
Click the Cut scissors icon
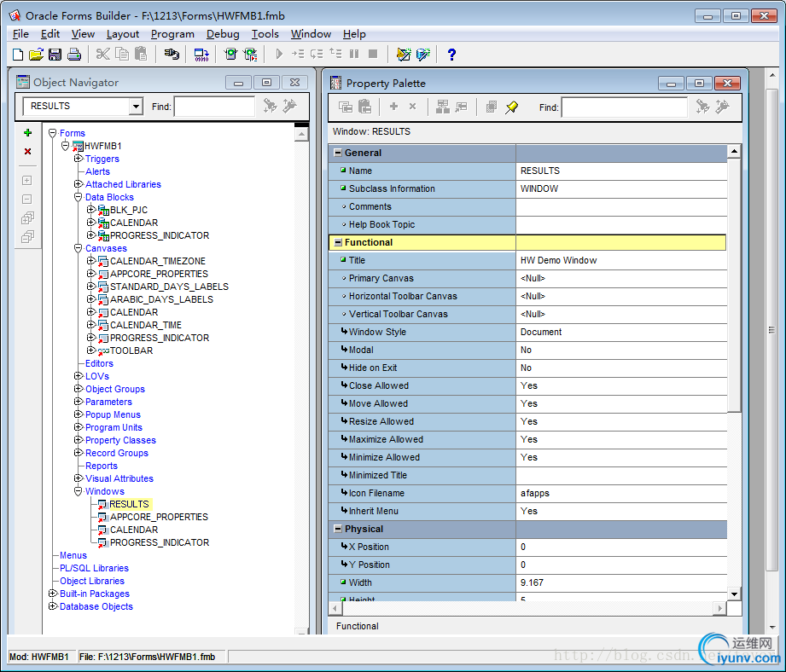[x=102, y=54]
